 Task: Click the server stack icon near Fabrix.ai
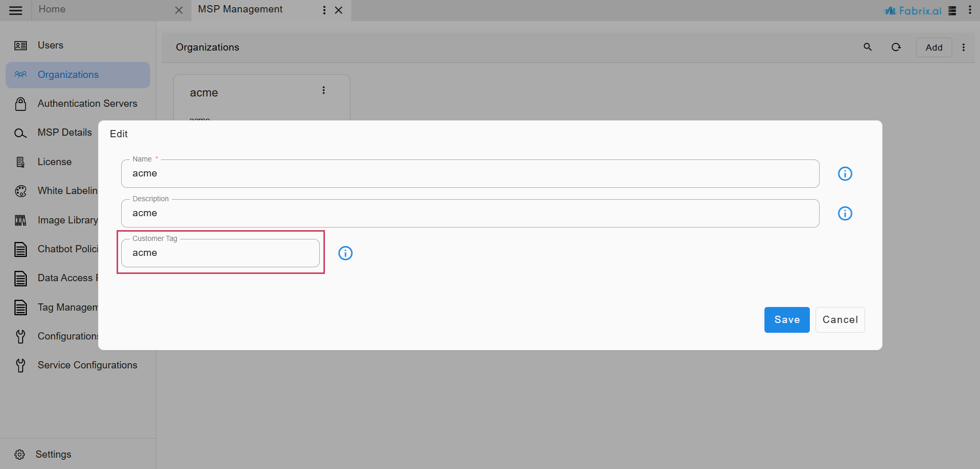point(952,11)
